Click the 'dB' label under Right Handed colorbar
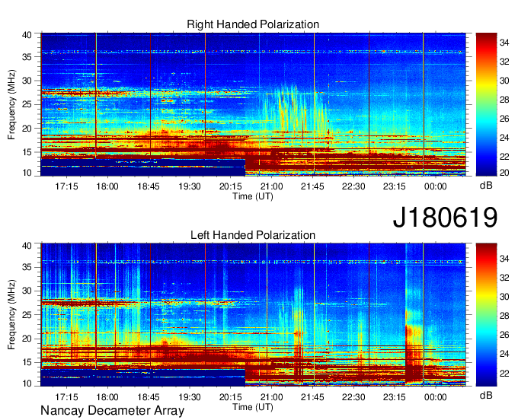Viewport: 518px width, 420px height. point(486,186)
